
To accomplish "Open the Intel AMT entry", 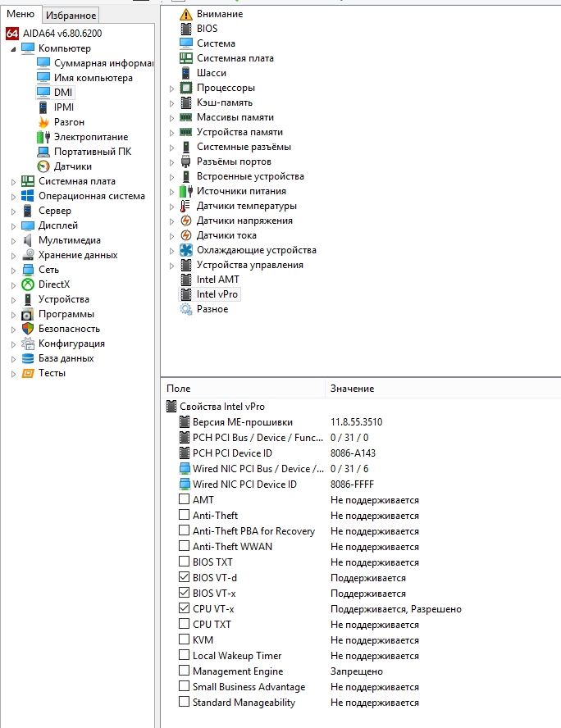I will pyautogui.click(x=218, y=280).
